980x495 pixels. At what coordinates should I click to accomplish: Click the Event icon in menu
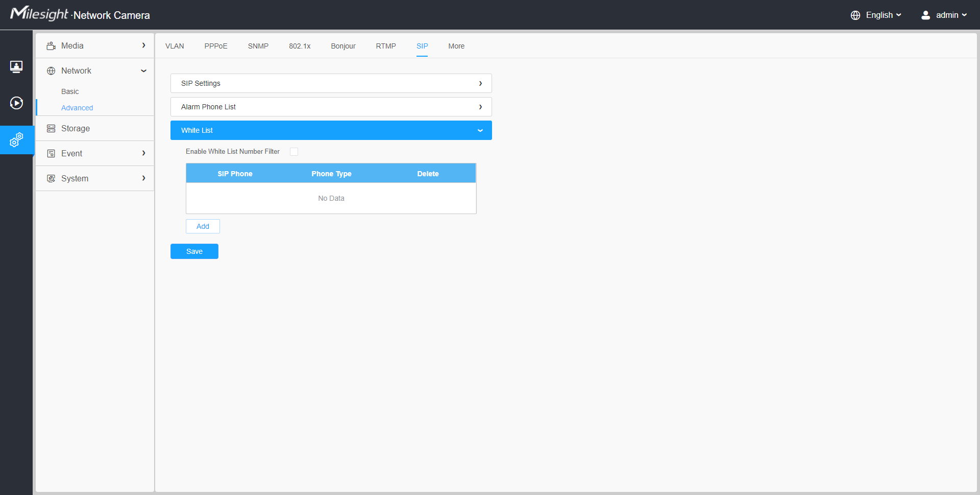point(51,154)
